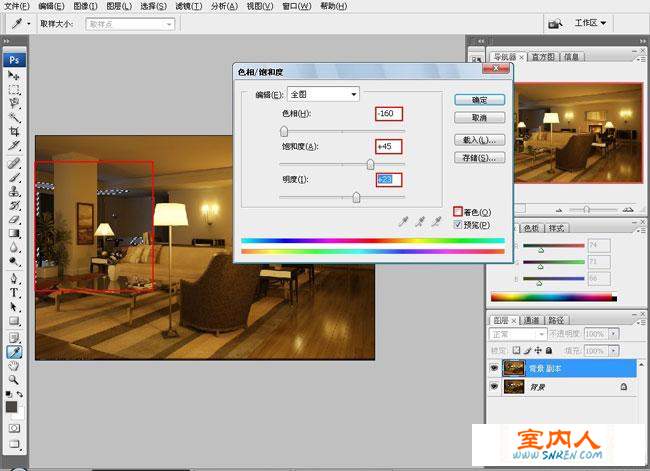The width and height of the screenshot is (650, 471).
Task: Select the Move tool
Action: [14, 75]
